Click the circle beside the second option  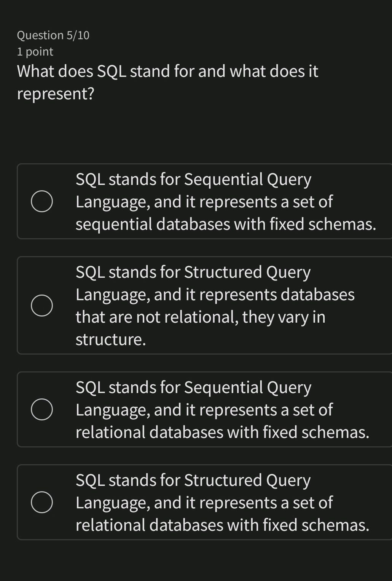coord(43,304)
